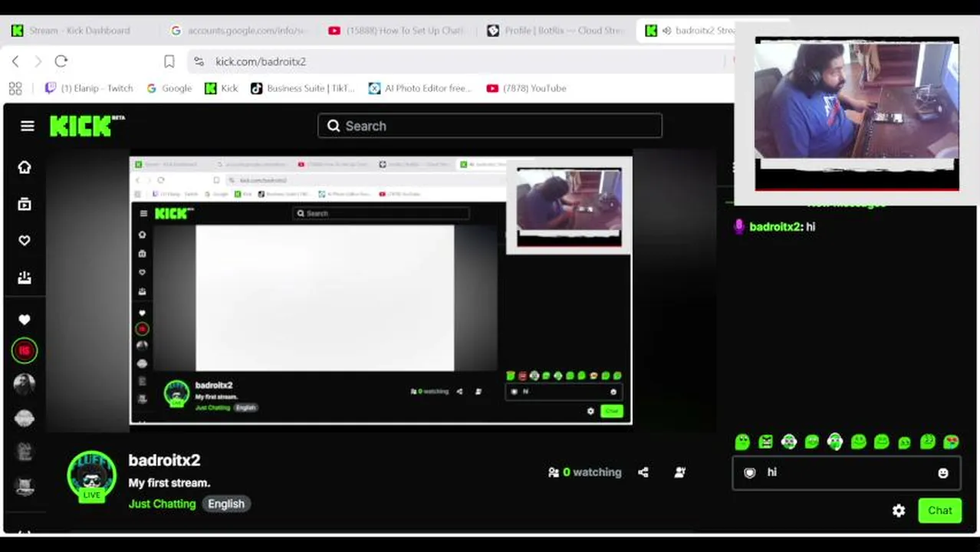The height and width of the screenshot is (552, 980).
Task: View site information icon before URL
Action: tap(199, 61)
